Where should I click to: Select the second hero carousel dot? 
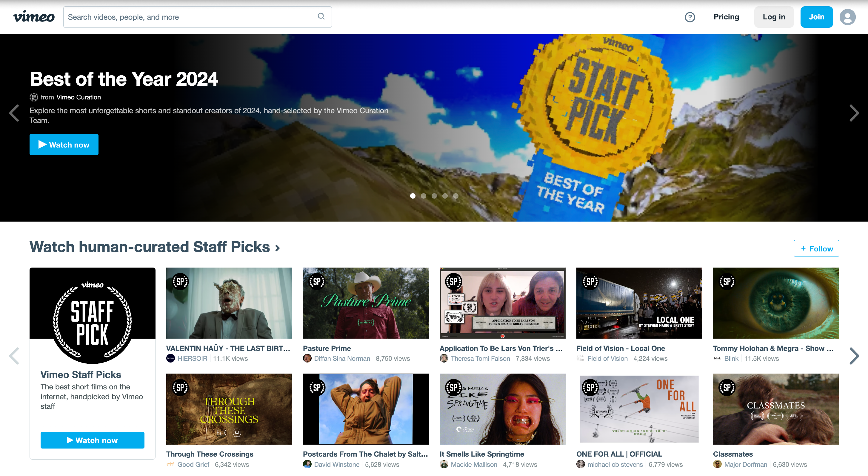pos(423,196)
